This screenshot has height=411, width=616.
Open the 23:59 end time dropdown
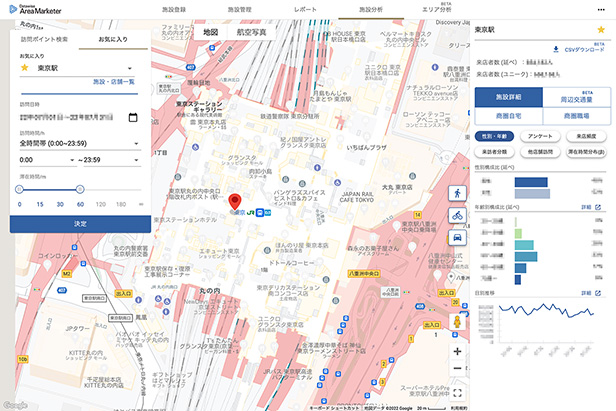point(109,160)
